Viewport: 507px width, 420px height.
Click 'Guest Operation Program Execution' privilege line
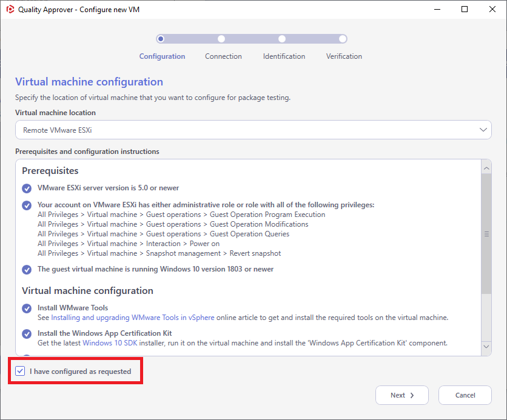click(181, 215)
